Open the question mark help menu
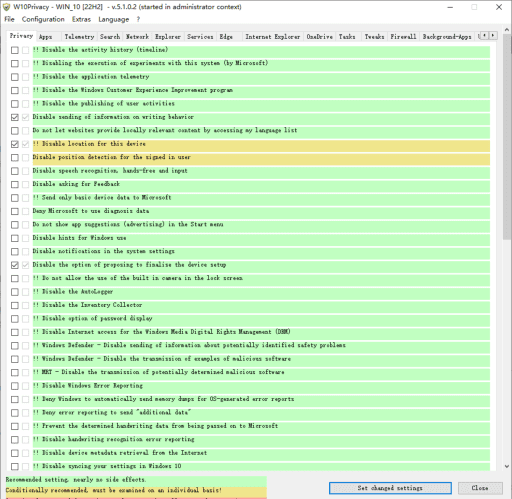512x499 pixels. (x=138, y=19)
